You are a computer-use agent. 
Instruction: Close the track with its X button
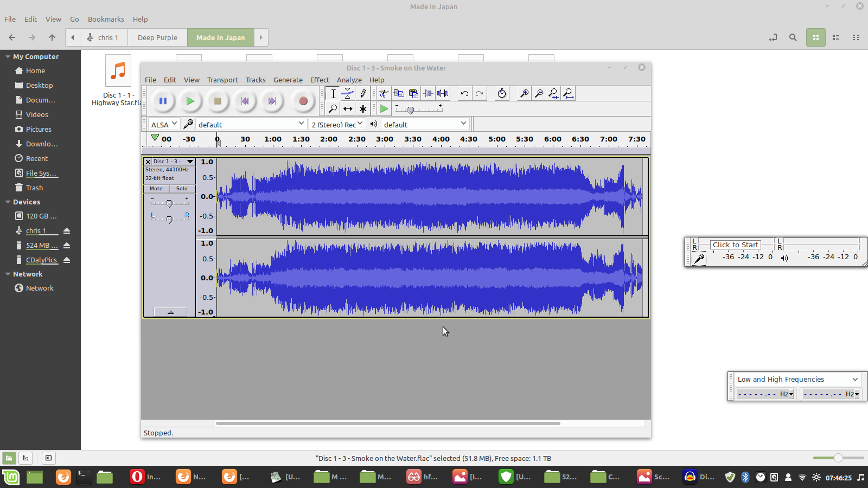point(148,162)
